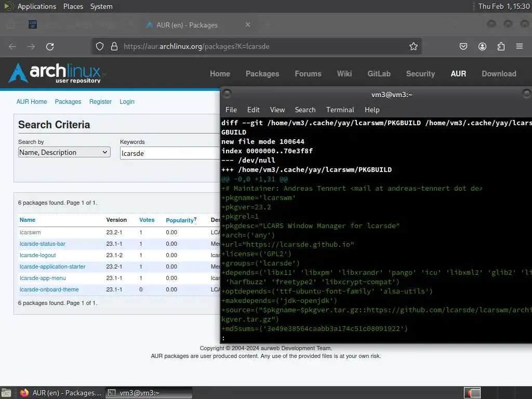Viewport: 532px width, 399px height.
Task: Open the lcarswm package link
Action: click(x=30, y=232)
